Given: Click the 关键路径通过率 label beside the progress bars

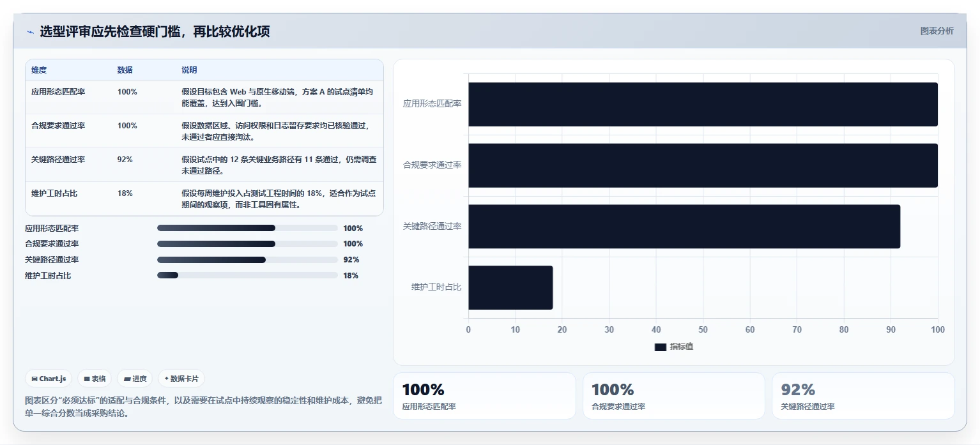Looking at the screenshot, I should point(52,260).
